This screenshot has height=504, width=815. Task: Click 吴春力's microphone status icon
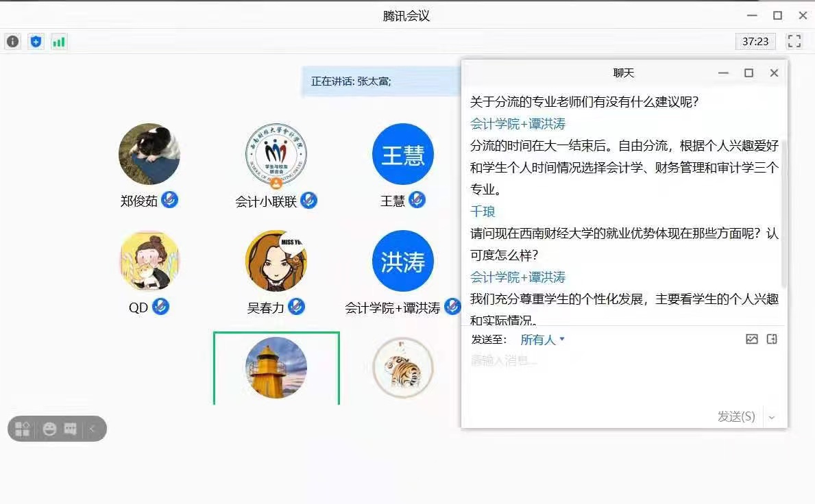pos(296,307)
